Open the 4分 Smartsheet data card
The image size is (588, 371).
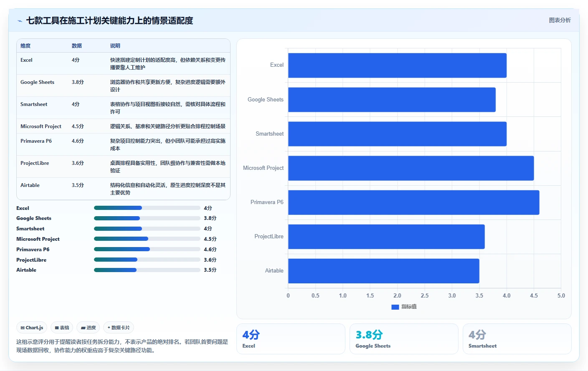click(x=517, y=339)
